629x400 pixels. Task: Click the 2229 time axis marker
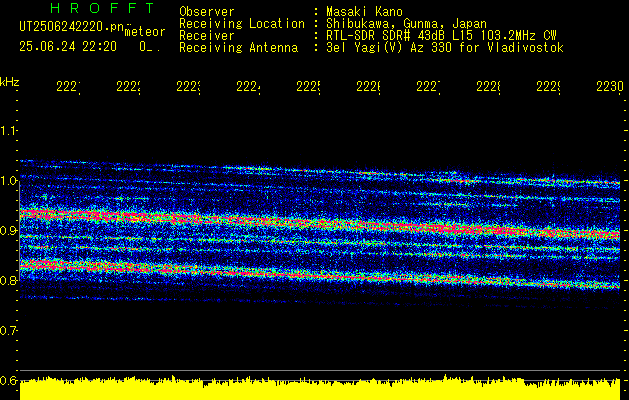coord(548,87)
